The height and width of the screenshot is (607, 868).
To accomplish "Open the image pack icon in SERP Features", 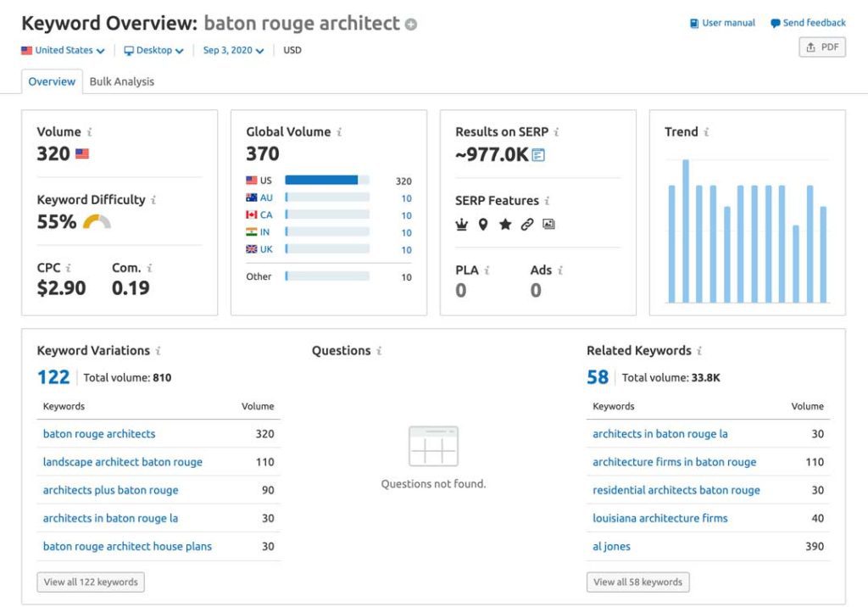I will click(549, 224).
